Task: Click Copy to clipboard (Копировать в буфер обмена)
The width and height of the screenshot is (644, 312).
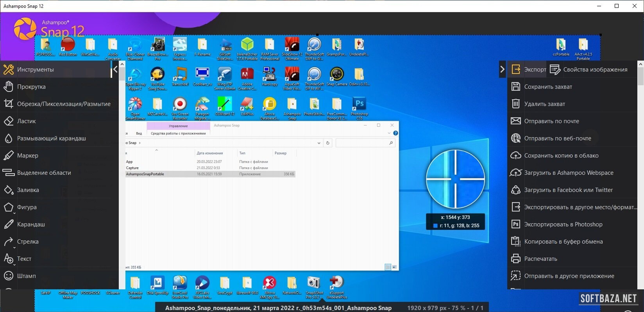Action: coord(563,242)
